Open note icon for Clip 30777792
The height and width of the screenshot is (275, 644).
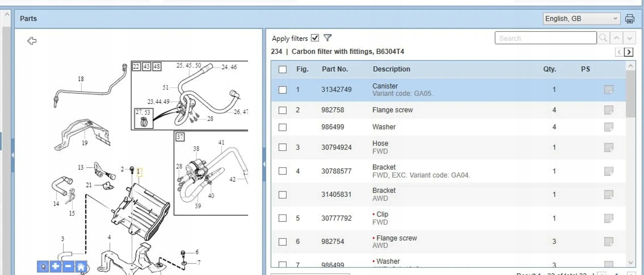tap(609, 218)
